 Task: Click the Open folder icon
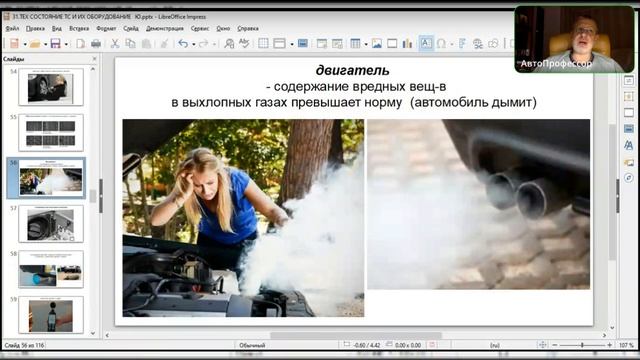(35, 43)
